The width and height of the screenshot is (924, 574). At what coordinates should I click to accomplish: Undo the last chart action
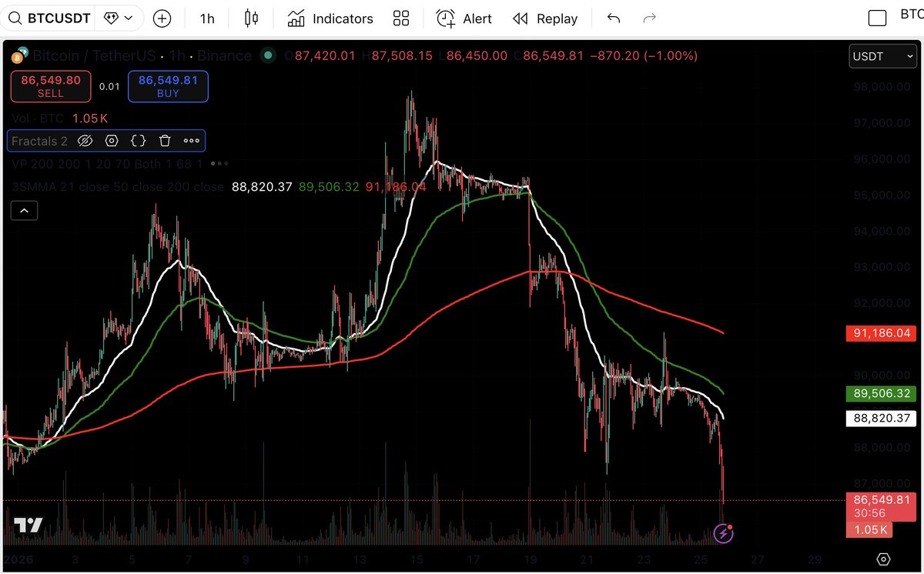[613, 18]
